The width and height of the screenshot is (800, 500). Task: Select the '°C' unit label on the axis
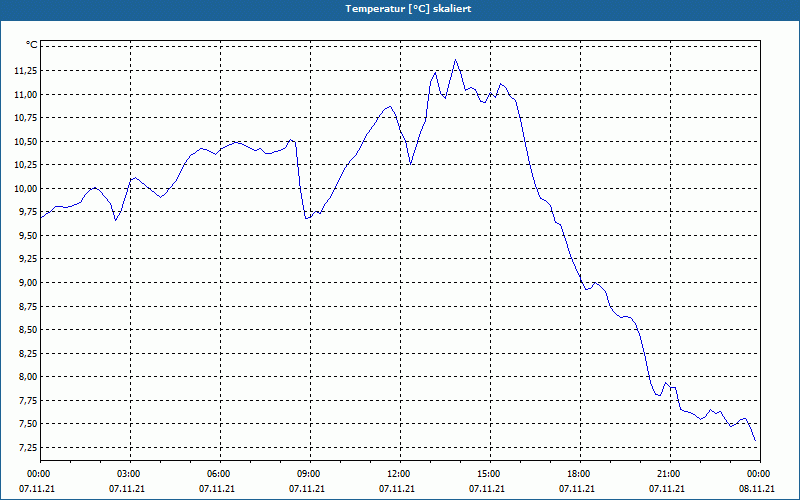(32, 45)
